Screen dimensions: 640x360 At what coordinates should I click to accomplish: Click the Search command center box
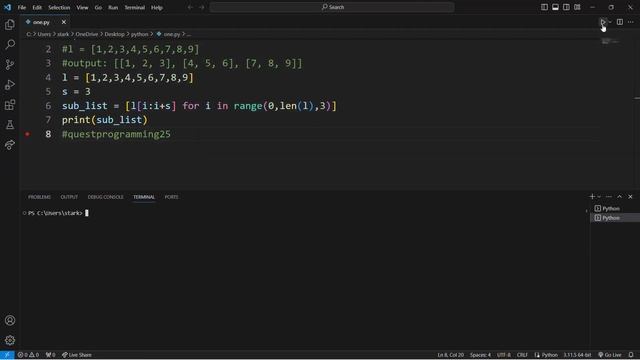[x=332, y=7]
